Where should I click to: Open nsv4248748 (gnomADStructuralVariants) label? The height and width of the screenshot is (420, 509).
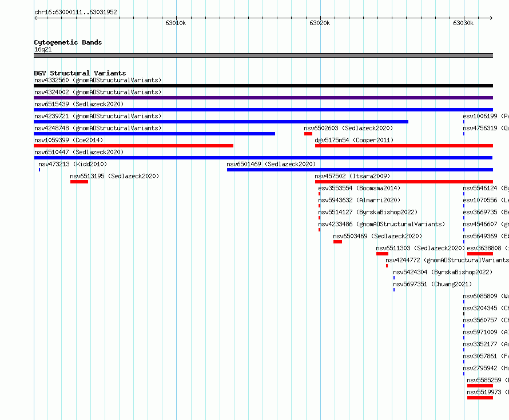click(98, 128)
